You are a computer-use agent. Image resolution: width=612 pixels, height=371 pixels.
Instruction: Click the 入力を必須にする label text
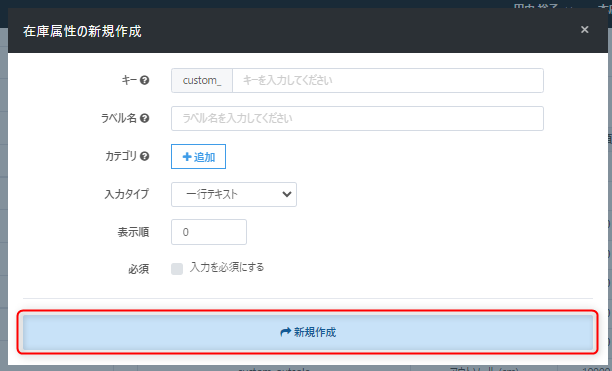(x=227, y=268)
